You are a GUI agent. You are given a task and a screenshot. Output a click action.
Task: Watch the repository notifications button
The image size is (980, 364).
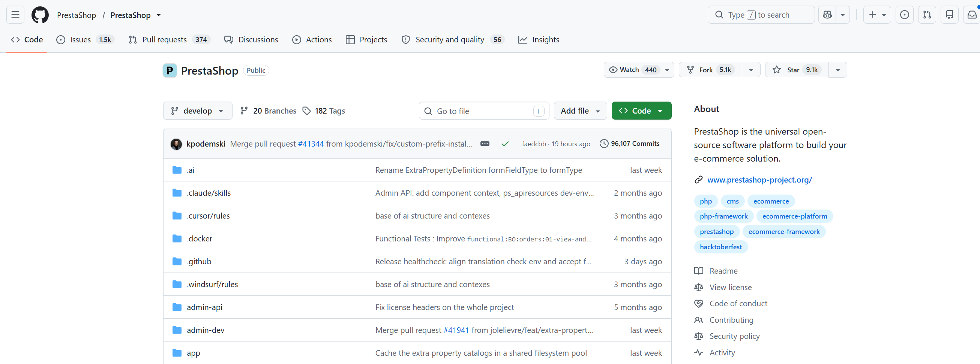(639, 70)
